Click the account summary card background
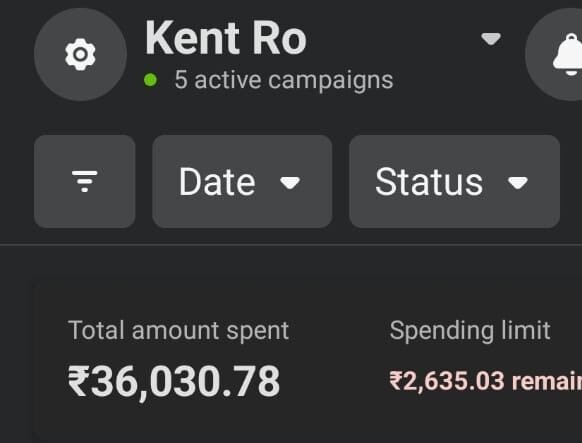The width and height of the screenshot is (582, 443). click(308, 360)
